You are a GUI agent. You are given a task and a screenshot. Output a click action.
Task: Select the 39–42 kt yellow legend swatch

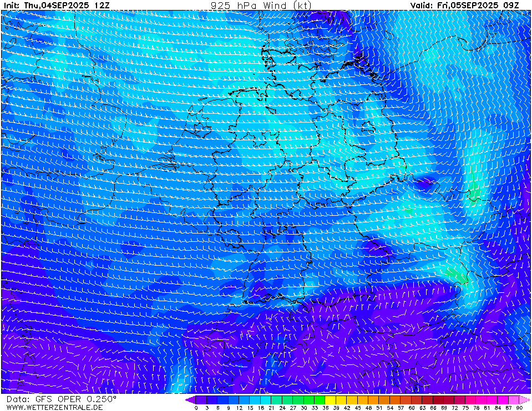point(341,400)
